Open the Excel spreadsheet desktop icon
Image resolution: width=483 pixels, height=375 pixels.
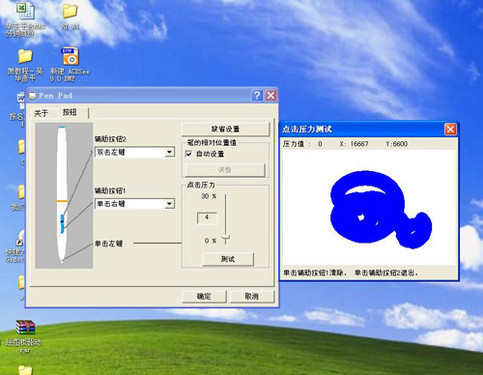pos(25,11)
